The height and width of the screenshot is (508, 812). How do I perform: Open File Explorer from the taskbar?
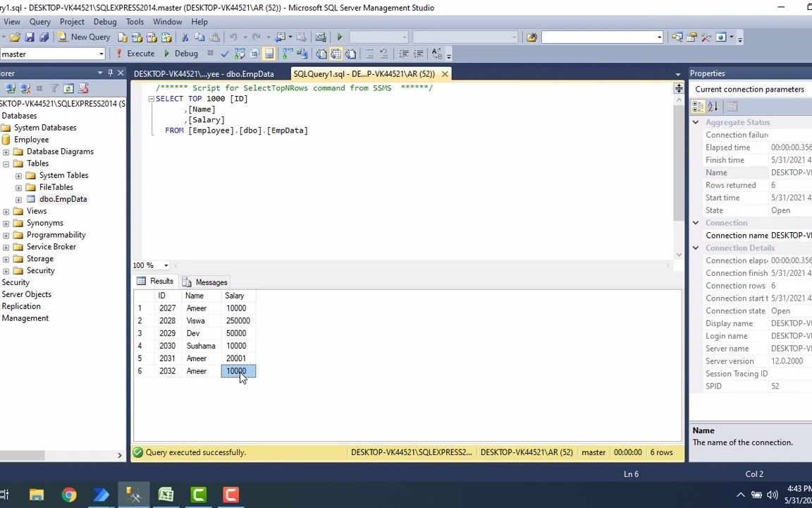tap(36, 495)
